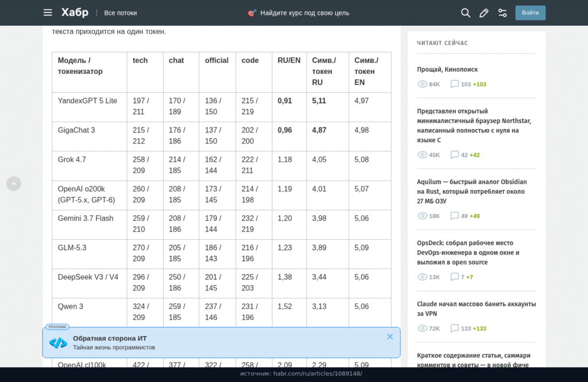Close the Обратная сторона ИТ ad banner
This screenshot has height=382, width=588.
pos(390,337)
